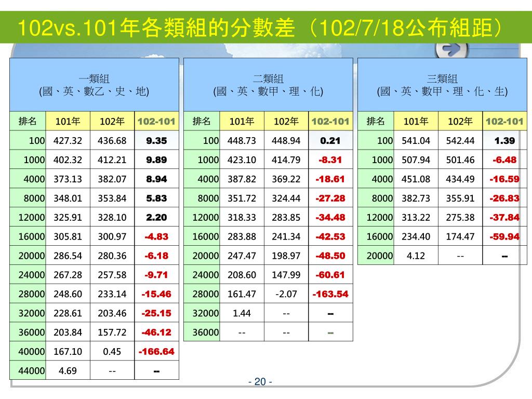The height and width of the screenshot is (399, 532).
Task: Click difference value '-48.50'
Action: tap(330, 256)
